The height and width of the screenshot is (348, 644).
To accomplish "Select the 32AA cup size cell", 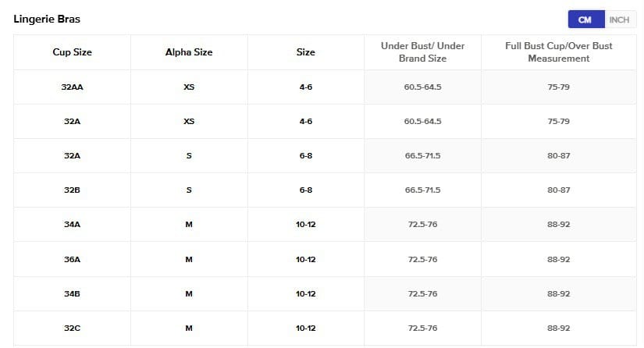I will point(72,87).
